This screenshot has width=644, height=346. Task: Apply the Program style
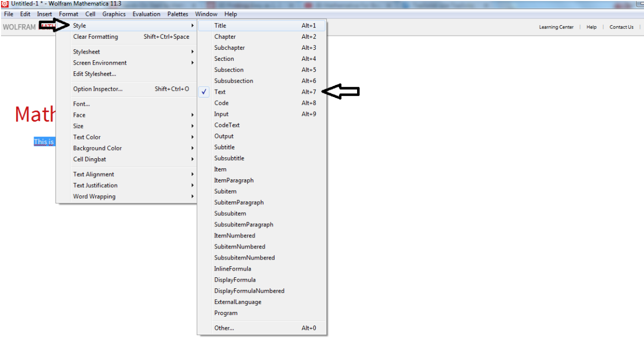click(262, 313)
